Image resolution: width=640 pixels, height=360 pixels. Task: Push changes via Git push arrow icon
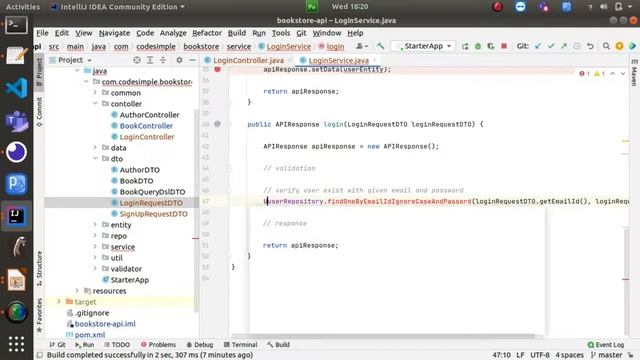tap(564, 46)
